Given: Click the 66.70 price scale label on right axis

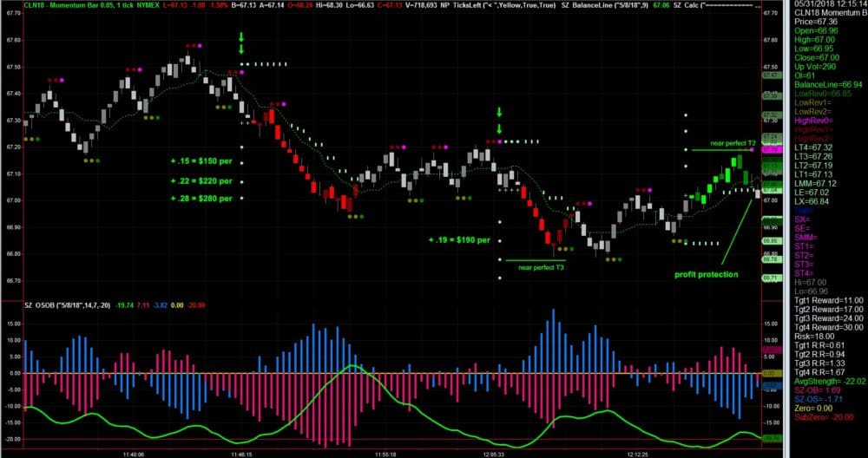Looking at the screenshot, I should coord(770,280).
